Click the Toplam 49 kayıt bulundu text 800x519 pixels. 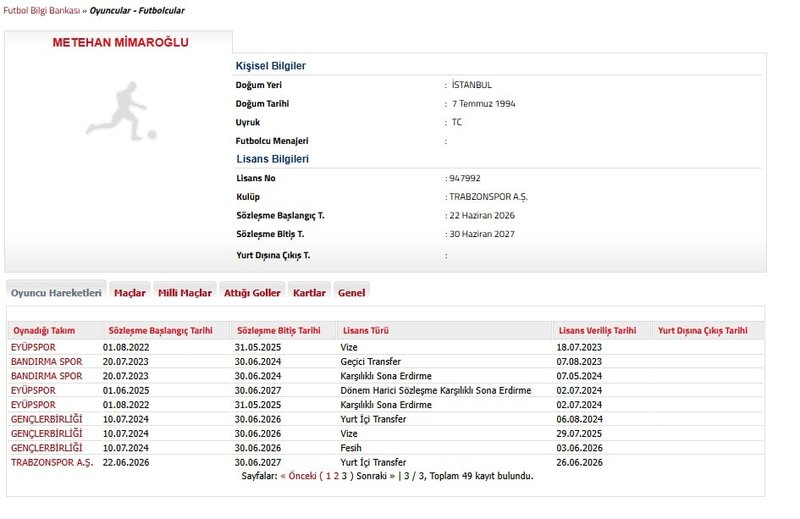point(481,476)
